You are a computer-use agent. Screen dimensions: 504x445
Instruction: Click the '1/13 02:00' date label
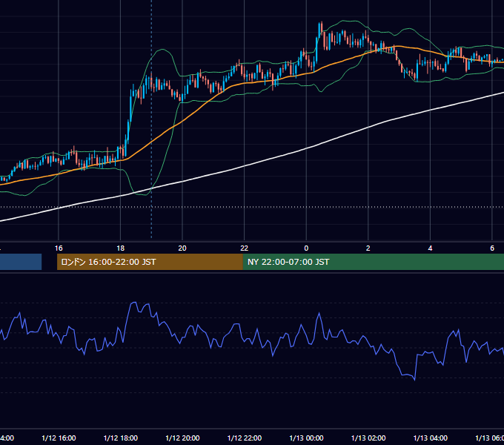pos(368,438)
